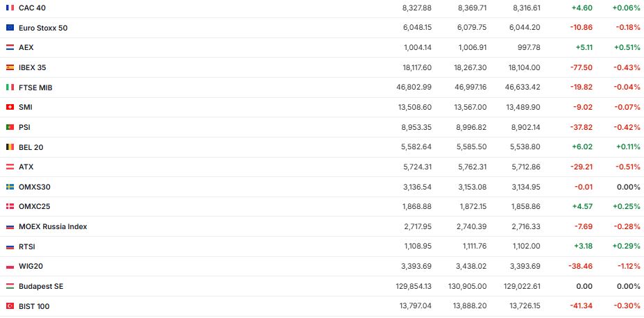Open the Euro Stoxx 50 index page
This screenshot has height=318, width=644.
pyautogui.click(x=43, y=28)
